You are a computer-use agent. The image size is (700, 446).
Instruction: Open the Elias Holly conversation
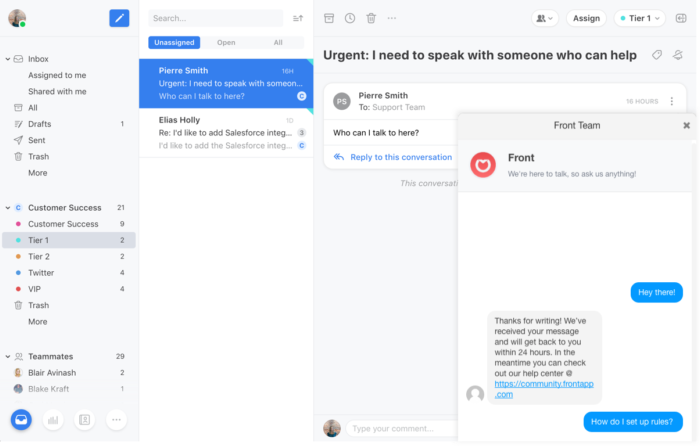pyautogui.click(x=226, y=133)
